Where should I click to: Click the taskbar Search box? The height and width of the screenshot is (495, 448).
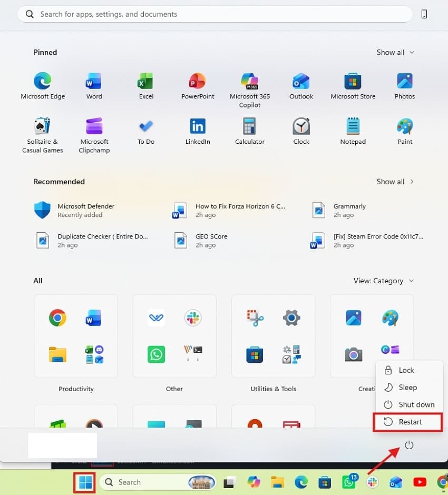(x=158, y=482)
